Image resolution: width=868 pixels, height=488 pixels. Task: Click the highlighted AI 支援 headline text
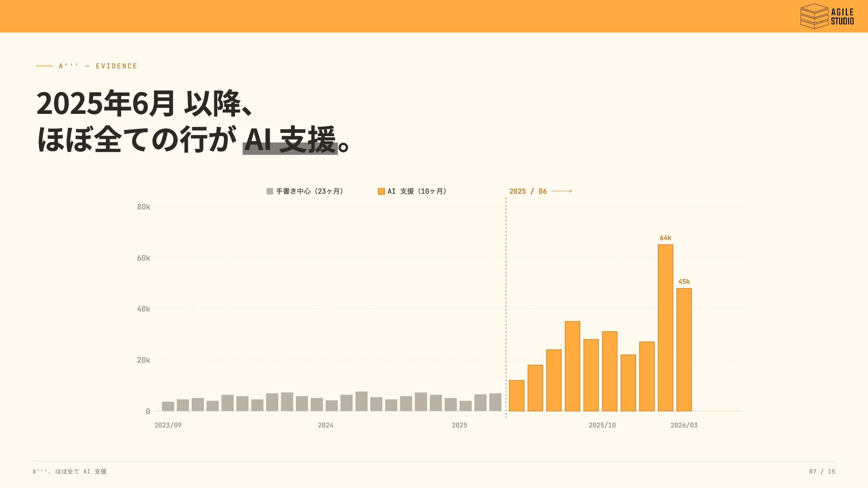tap(290, 140)
